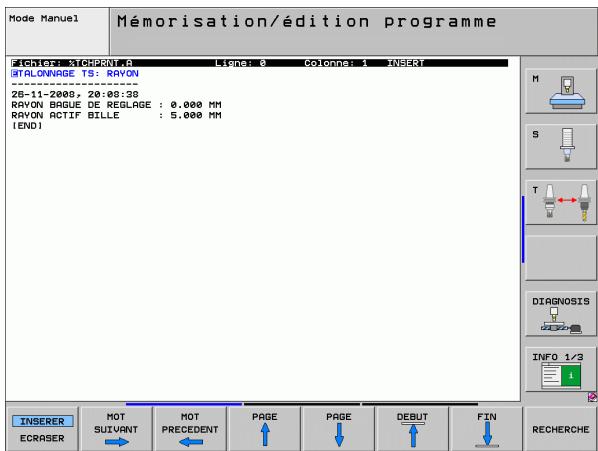Jump to end of file with FIN
The width and height of the screenshot is (598, 451).
coord(487,429)
